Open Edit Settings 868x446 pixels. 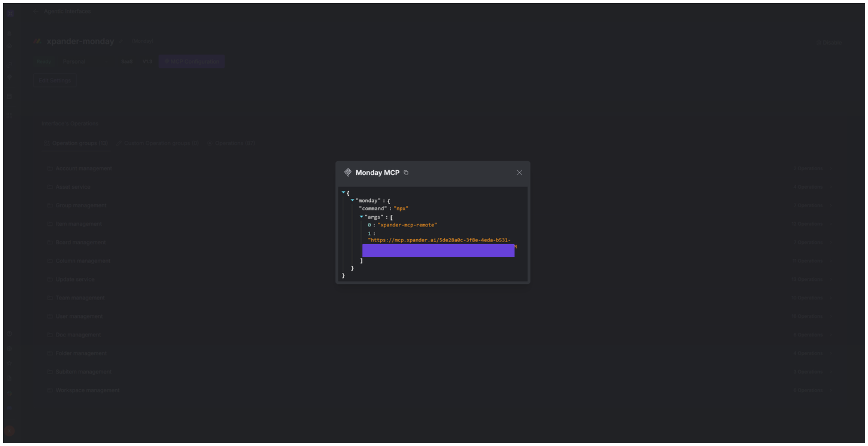55,81
